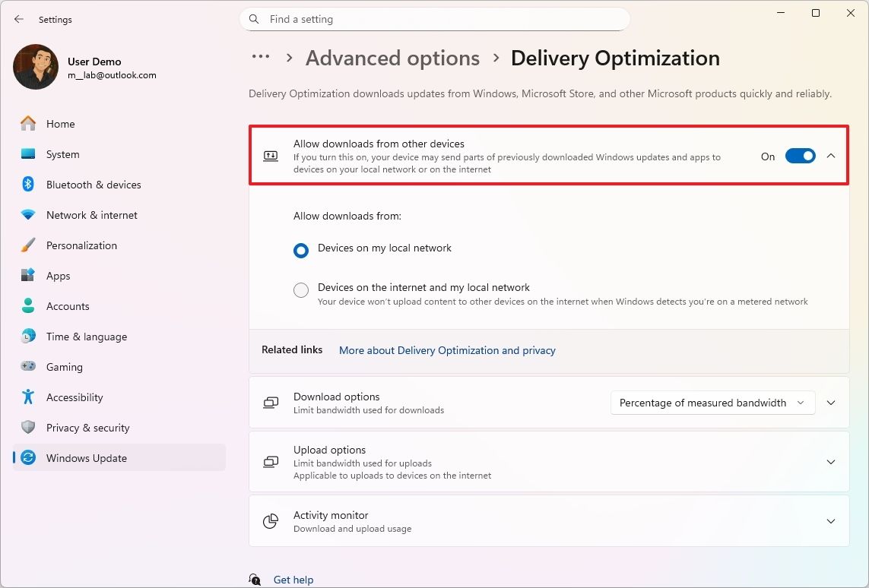Screen dimensions: 869x588
Task: Open More about Delivery Optimization and privacy
Action: [x=447, y=350]
